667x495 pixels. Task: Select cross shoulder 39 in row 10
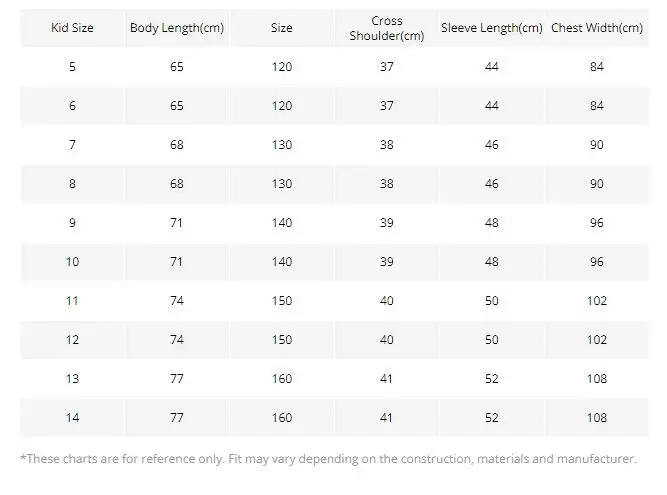pos(387,262)
